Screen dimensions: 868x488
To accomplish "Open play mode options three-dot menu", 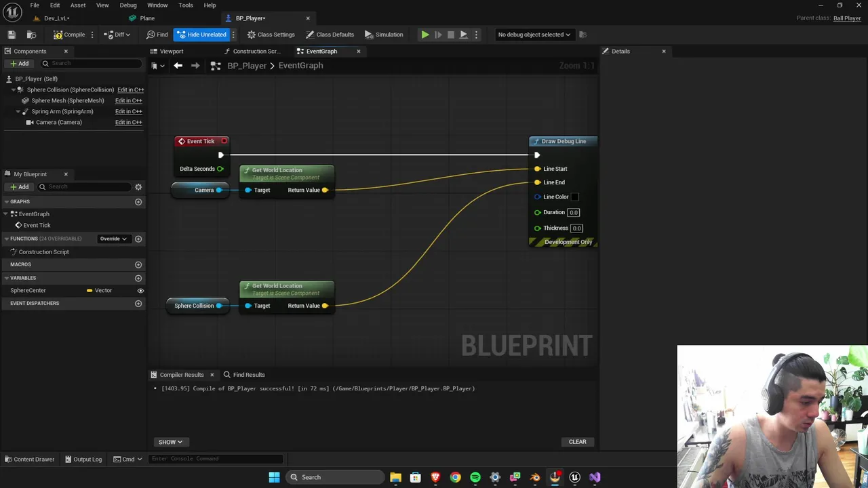I will [x=476, y=35].
